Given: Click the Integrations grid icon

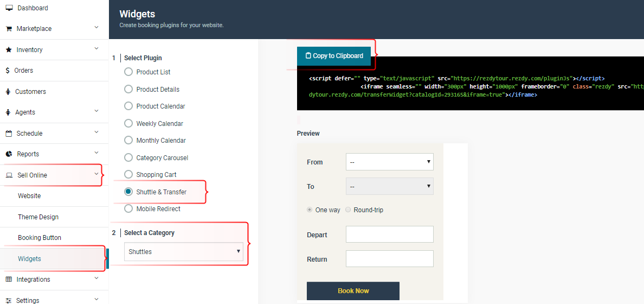Looking at the screenshot, I should [9, 280].
